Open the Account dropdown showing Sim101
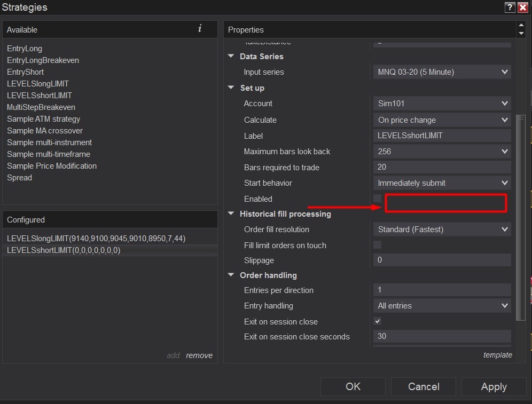Image resolution: width=532 pixels, height=404 pixels. click(442, 104)
